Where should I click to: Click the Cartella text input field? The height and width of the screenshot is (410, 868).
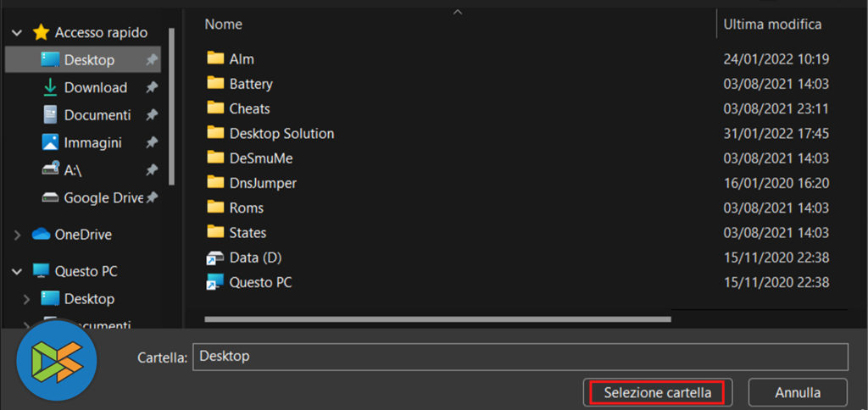pyautogui.click(x=520, y=357)
